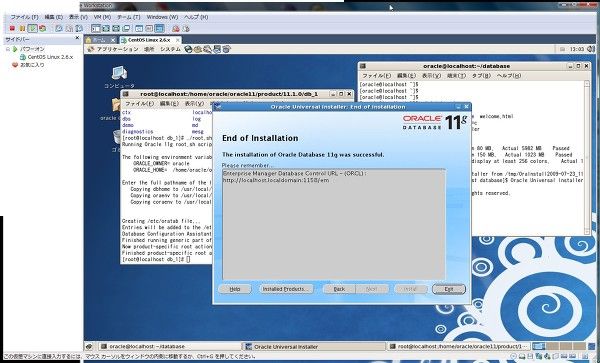Click the highlighted console view toolbar icon
Viewport: 600px width, 363px height.
click(x=159, y=28)
